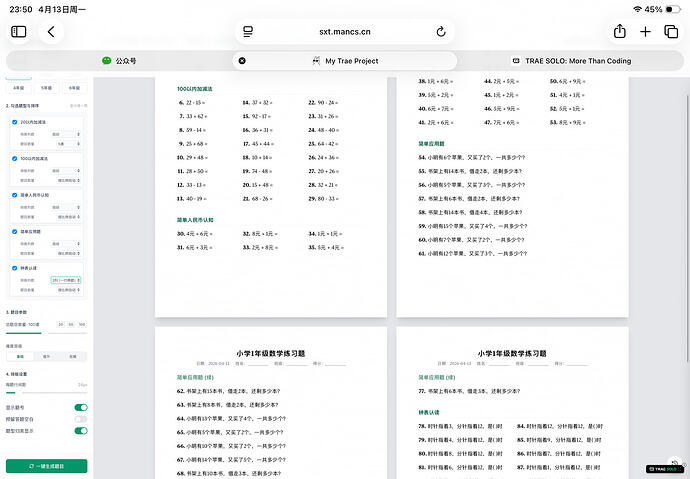Select the My Trae Project tab
690x479 pixels.
pos(345,61)
